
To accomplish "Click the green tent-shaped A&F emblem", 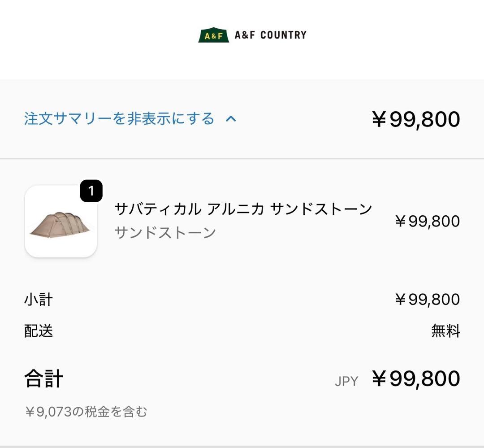I will [212, 35].
